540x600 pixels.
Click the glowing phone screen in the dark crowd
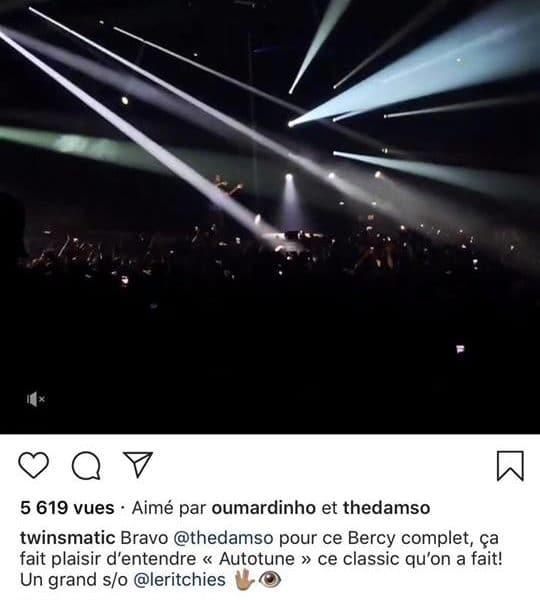[x=460, y=349]
